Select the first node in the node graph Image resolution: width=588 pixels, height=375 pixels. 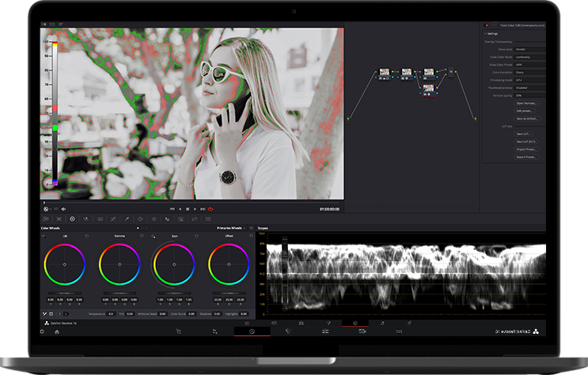pos(385,72)
